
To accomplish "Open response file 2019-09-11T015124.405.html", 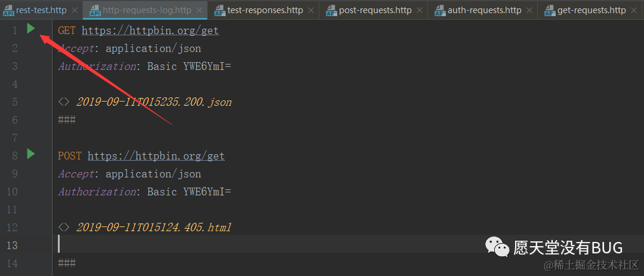I will [154, 227].
